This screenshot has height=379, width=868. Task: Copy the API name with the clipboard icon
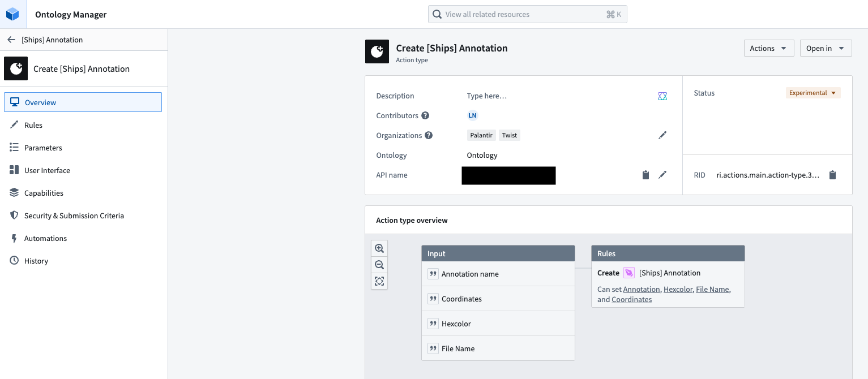pyautogui.click(x=645, y=175)
